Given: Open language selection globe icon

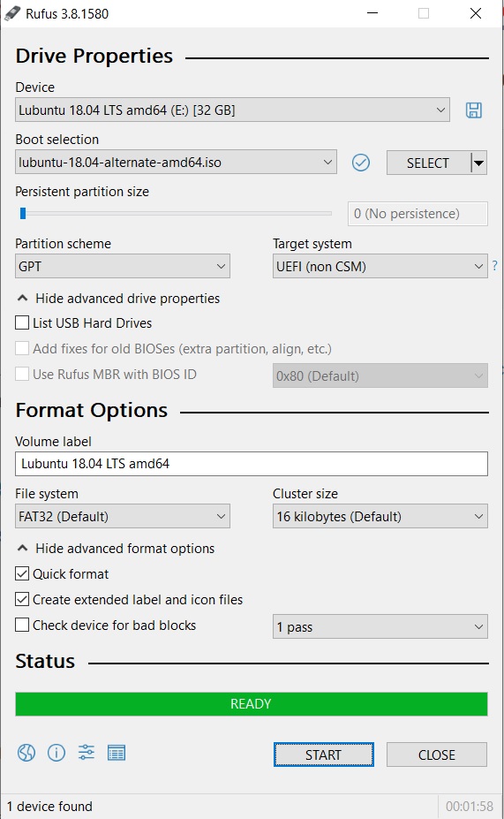Looking at the screenshot, I should pyautogui.click(x=26, y=753).
